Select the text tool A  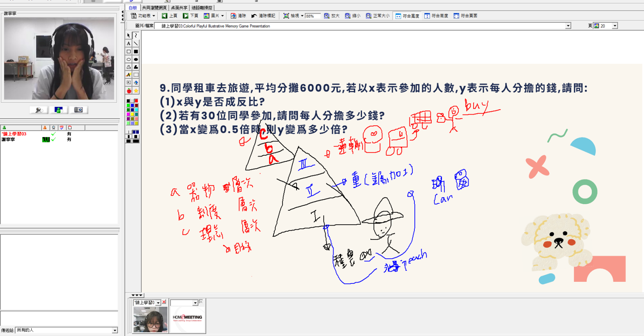pos(129,44)
